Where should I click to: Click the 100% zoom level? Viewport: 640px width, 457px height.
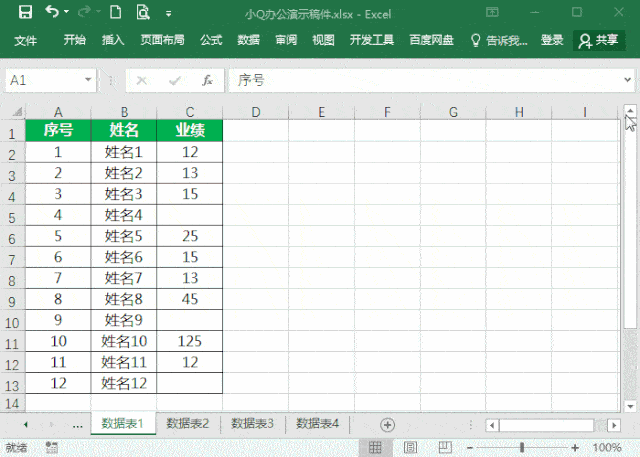click(x=607, y=448)
